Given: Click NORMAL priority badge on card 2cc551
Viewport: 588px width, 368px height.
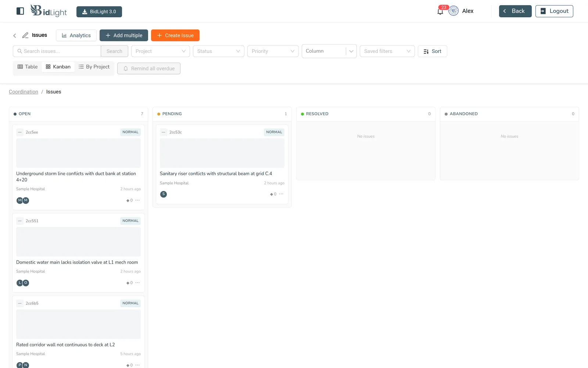Looking at the screenshot, I should pos(130,221).
